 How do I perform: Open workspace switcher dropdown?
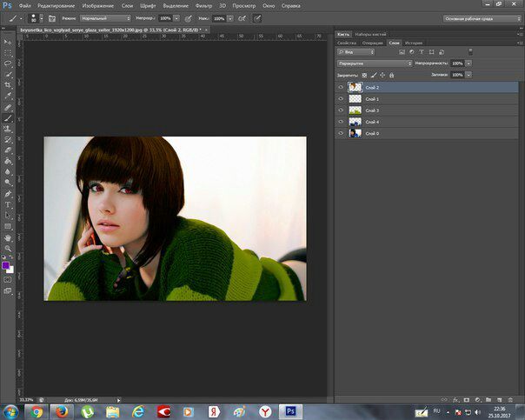(x=482, y=19)
